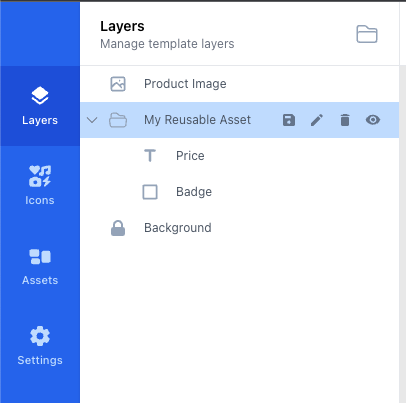
Task: Select the Price text layer
Action: click(x=240, y=156)
